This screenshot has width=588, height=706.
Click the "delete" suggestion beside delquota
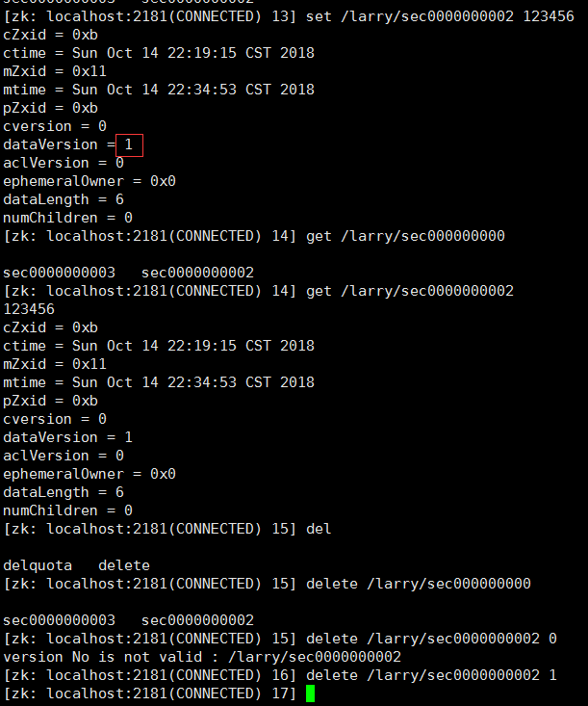point(123,565)
